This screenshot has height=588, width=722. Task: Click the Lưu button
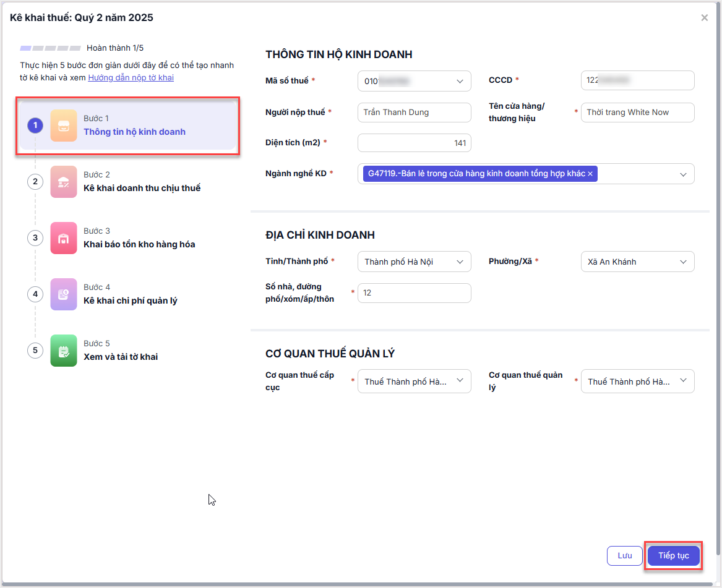tap(625, 556)
